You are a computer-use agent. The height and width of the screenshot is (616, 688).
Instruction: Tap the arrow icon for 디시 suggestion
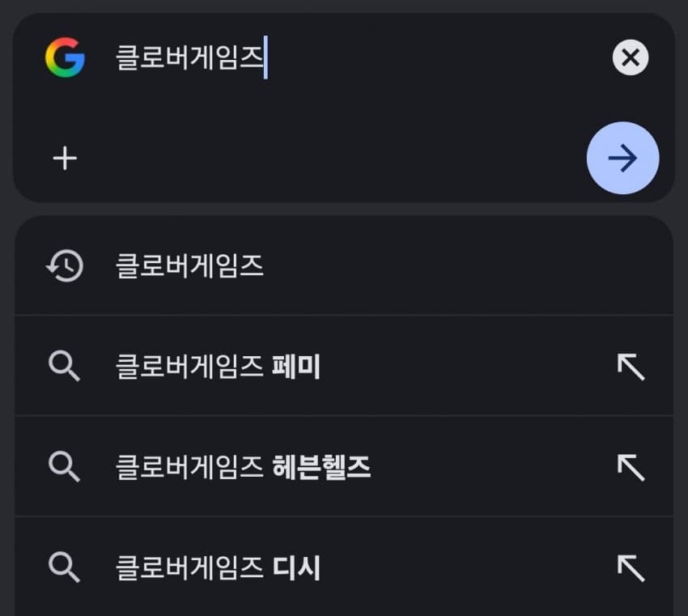point(631,567)
